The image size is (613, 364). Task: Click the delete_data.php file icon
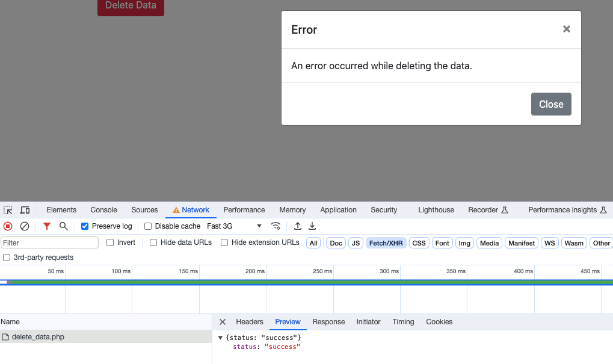coord(5,337)
